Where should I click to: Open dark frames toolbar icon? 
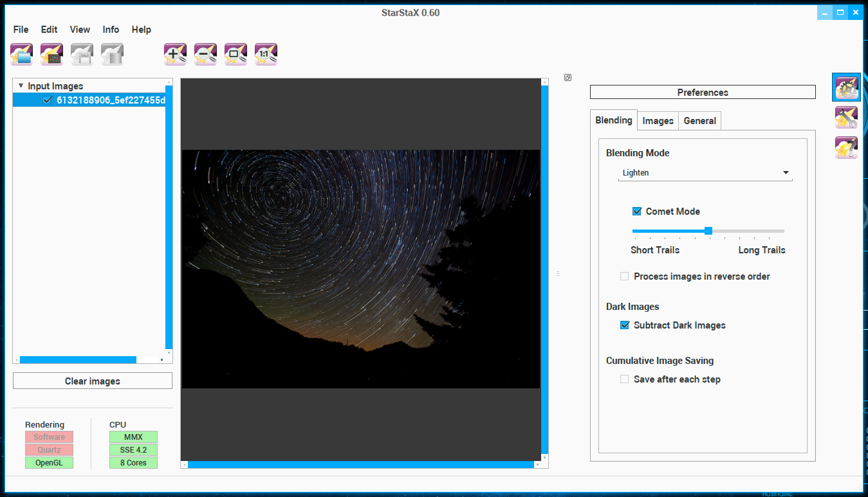point(51,55)
